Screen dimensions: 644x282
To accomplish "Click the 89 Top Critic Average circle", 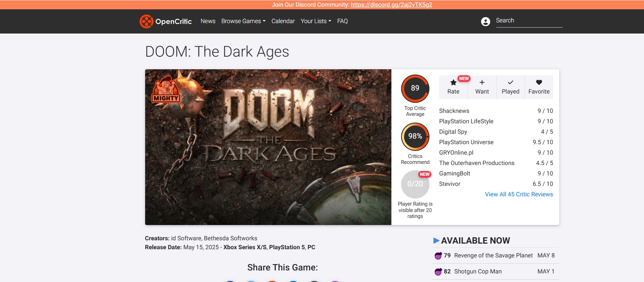I will click(415, 88).
